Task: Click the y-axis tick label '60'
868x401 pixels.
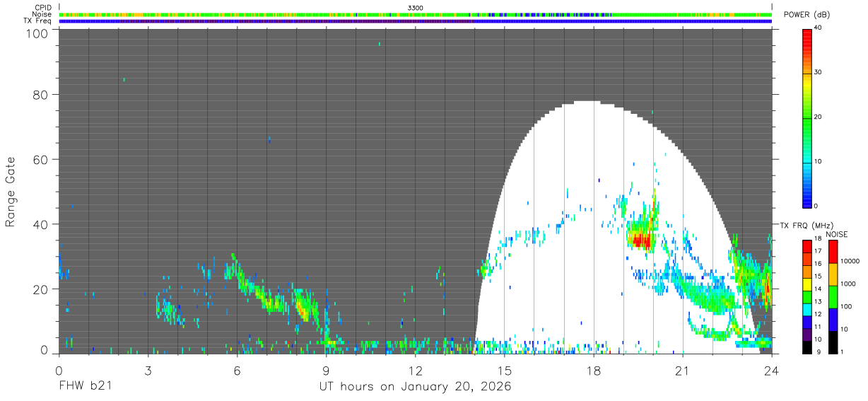Action: pyautogui.click(x=40, y=160)
